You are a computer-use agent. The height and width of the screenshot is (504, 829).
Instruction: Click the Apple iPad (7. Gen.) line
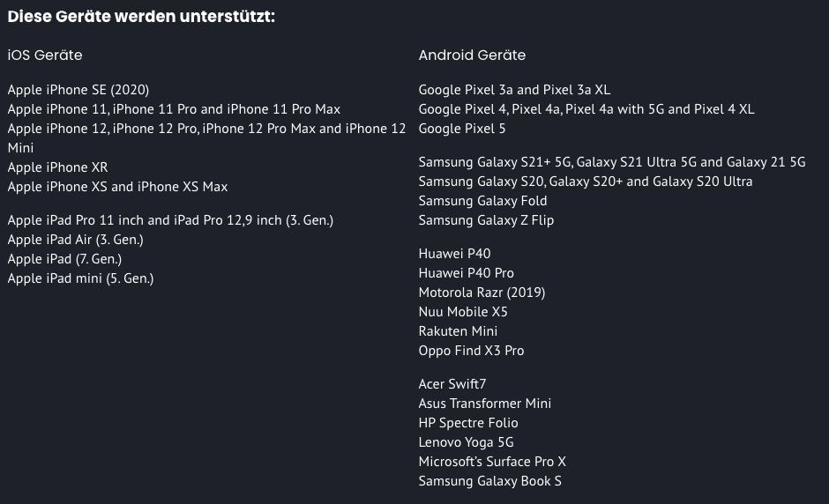click(x=64, y=259)
